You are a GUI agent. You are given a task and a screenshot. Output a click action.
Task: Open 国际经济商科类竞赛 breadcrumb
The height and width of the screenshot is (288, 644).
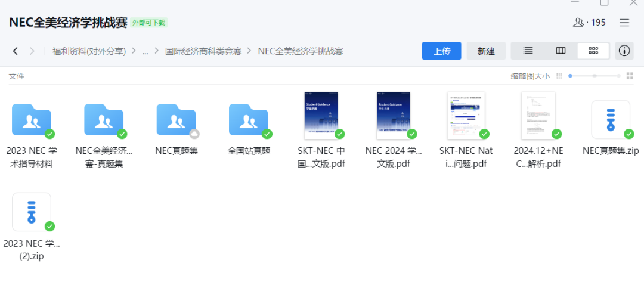click(203, 51)
